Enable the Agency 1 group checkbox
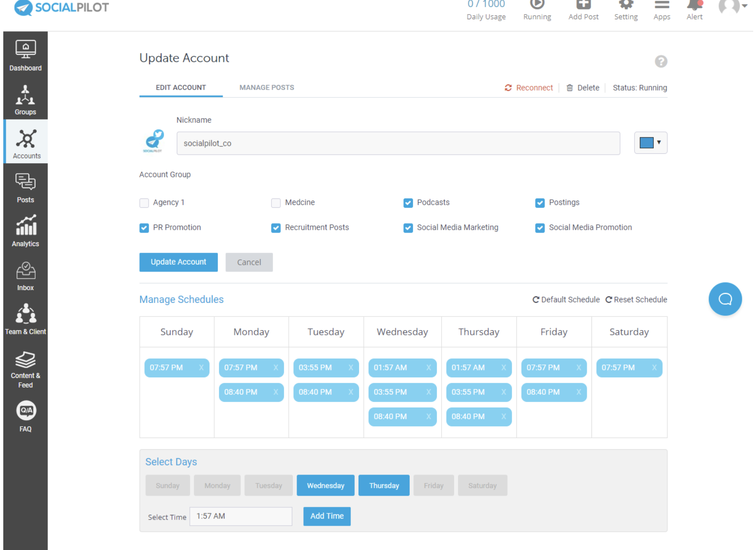Screen dimensions: 756x550 (x=144, y=203)
